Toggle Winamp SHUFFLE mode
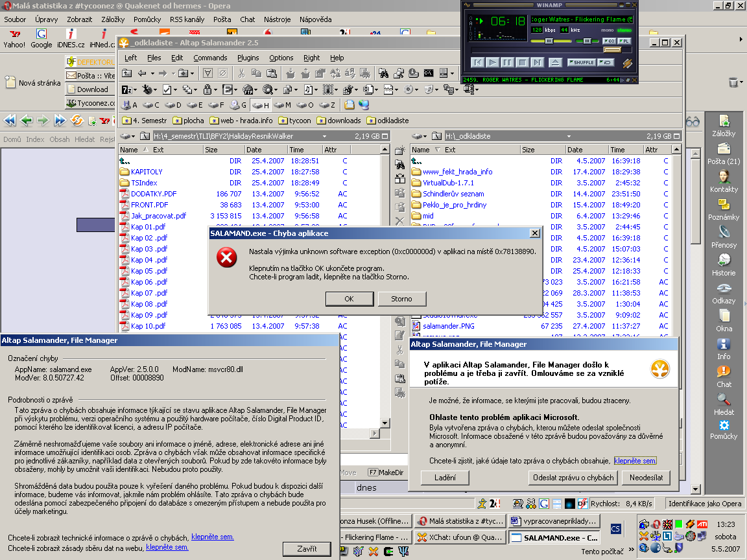This screenshot has height=560, width=747. click(581, 62)
